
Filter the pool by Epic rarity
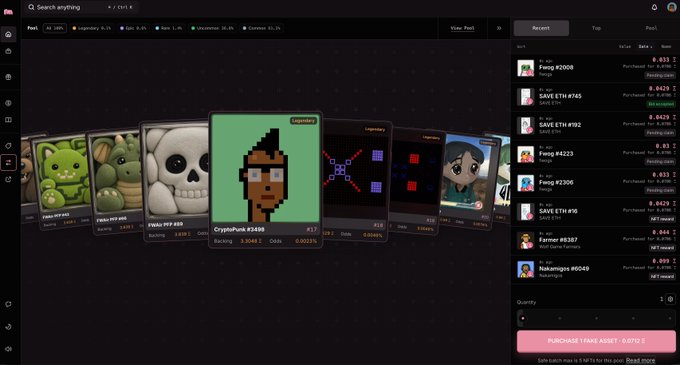click(133, 28)
